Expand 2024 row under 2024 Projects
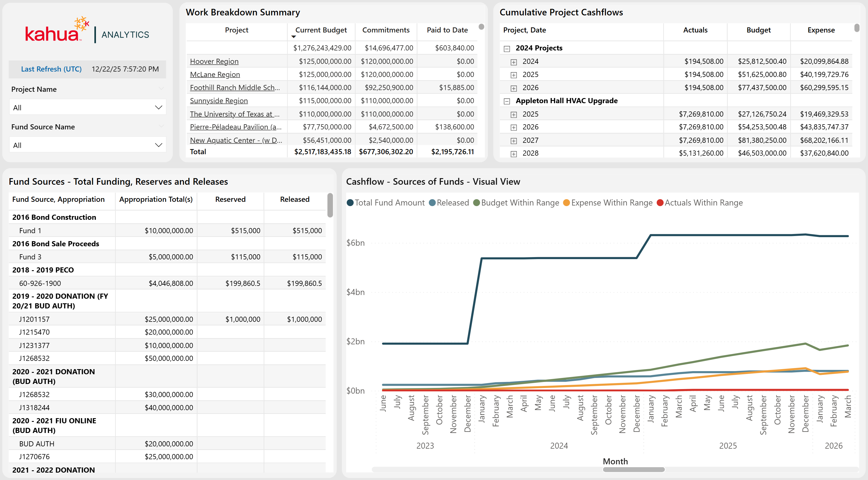The height and width of the screenshot is (480, 868). click(x=514, y=62)
